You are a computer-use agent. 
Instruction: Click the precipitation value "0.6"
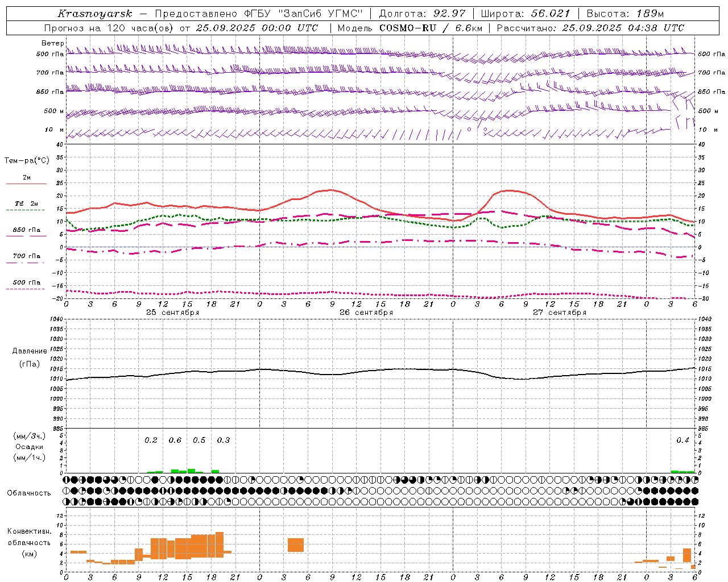(x=175, y=440)
